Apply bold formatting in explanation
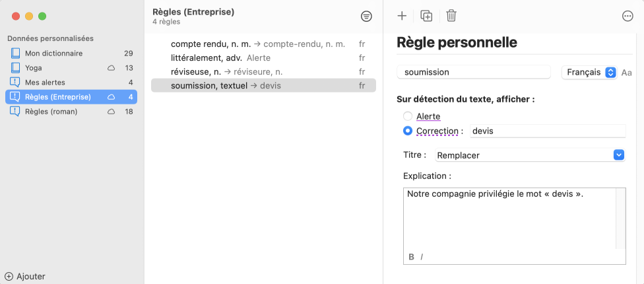 coord(411,257)
